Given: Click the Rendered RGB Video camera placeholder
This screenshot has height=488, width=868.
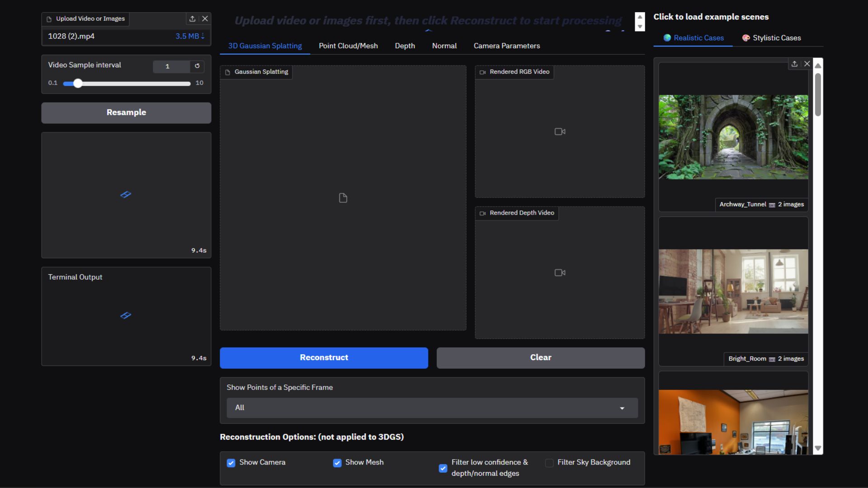Looking at the screenshot, I should click(x=560, y=131).
